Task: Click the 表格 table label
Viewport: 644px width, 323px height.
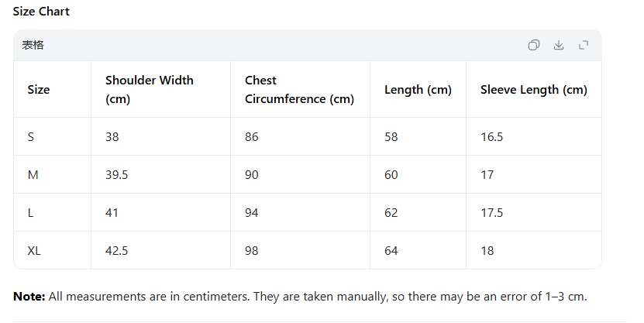Action: coord(33,46)
